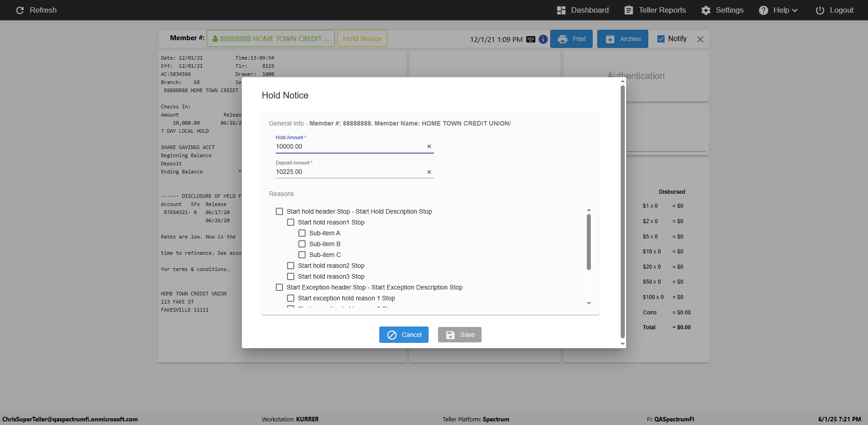Screen dimensions: 868x425
Task: Click the 88888888 HOME TOWN CREDIT member button
Action: [271, 39]
